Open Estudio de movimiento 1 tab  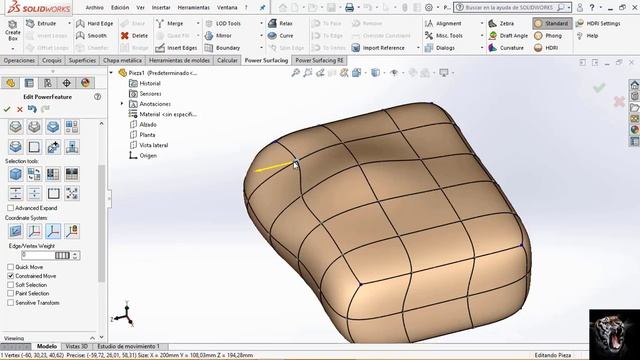coord(129,346)
